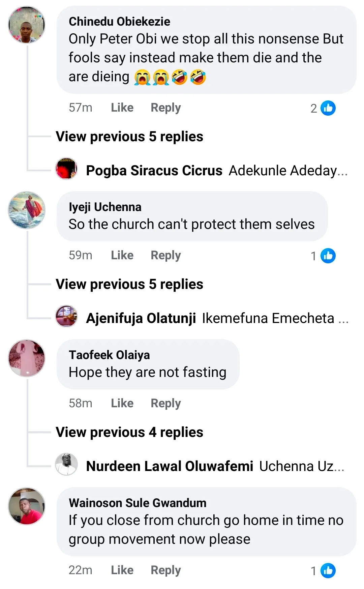Open Iyeji Uchenna's profile picture
Screen dimensions: 364x589
27,210
